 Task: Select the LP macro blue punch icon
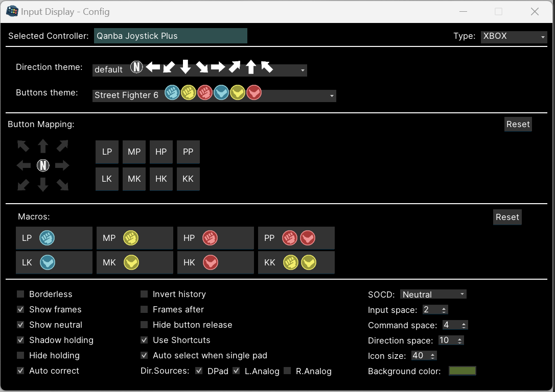[47, 238]
